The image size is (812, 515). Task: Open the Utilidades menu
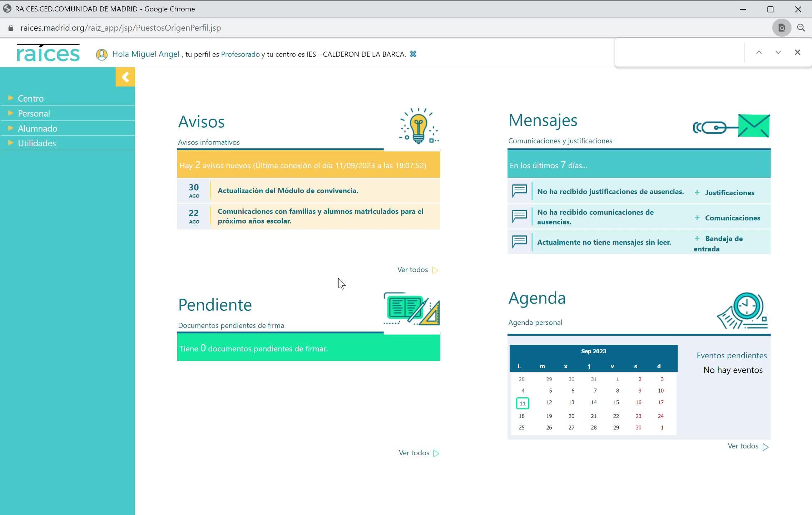tap(37, 143)
